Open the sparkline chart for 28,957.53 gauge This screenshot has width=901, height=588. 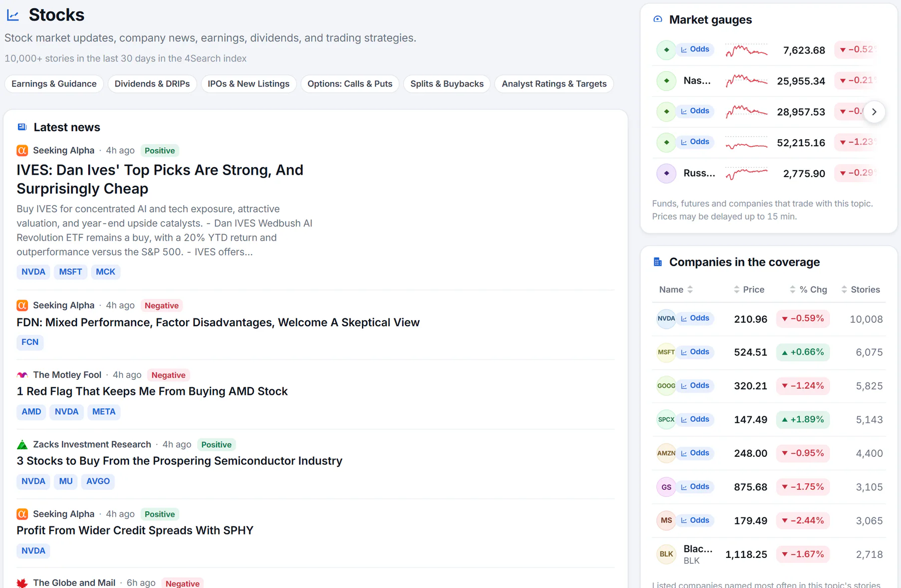(x=746, y=112)
